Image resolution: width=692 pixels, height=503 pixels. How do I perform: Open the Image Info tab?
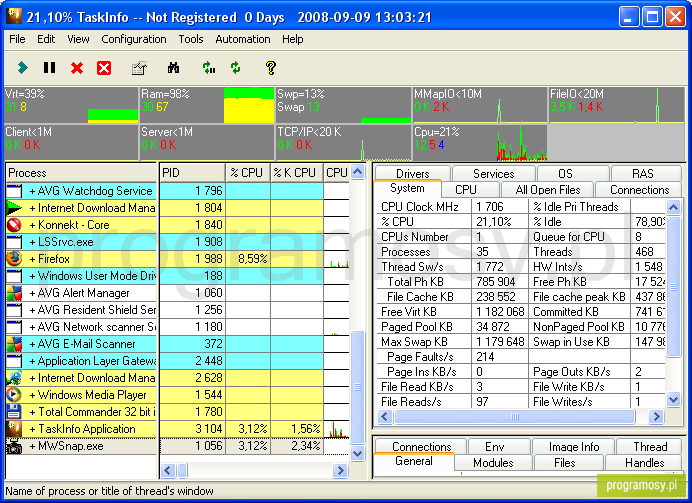click(x=574, y=447)
